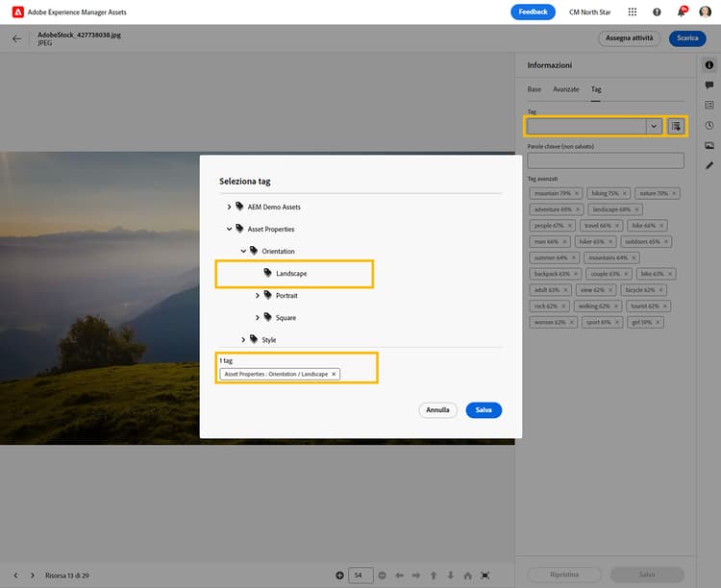The height and width of the screenshot is (588, 721).
Task: Click Annulla to cancel tag selection
Action: pos(437,410)
